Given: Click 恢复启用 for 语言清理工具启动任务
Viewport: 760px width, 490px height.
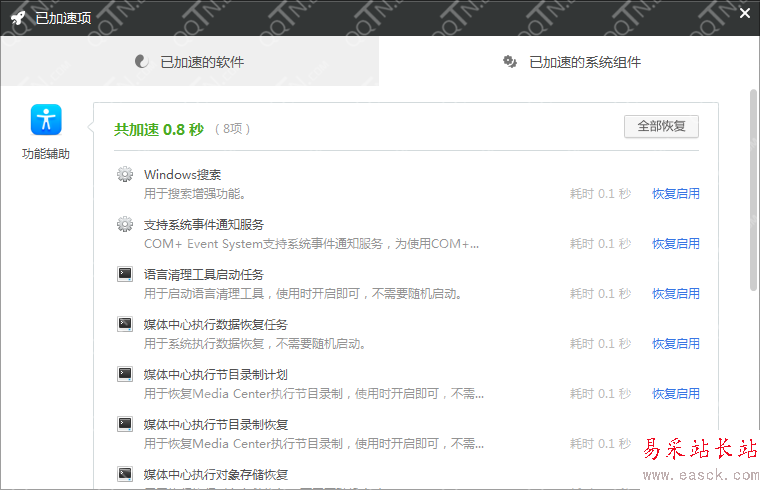Looking at the screenshot, I should [x=676, y=294].
